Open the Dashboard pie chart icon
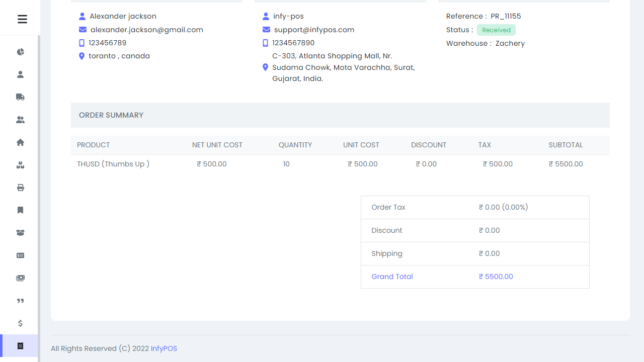644x362 pixels. tap(20, 52)
